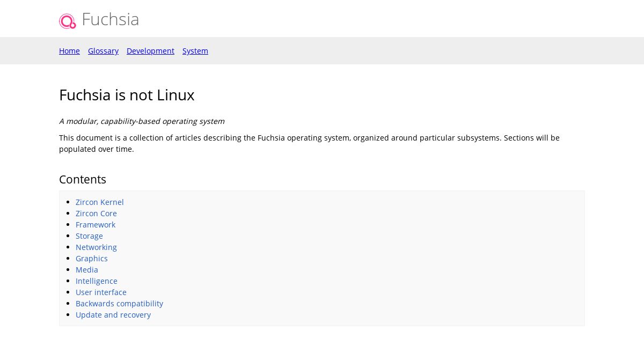Visit the Backwards compatibility section
The width and height of the screenshot is (644, 338).
(x=119, y=304)
